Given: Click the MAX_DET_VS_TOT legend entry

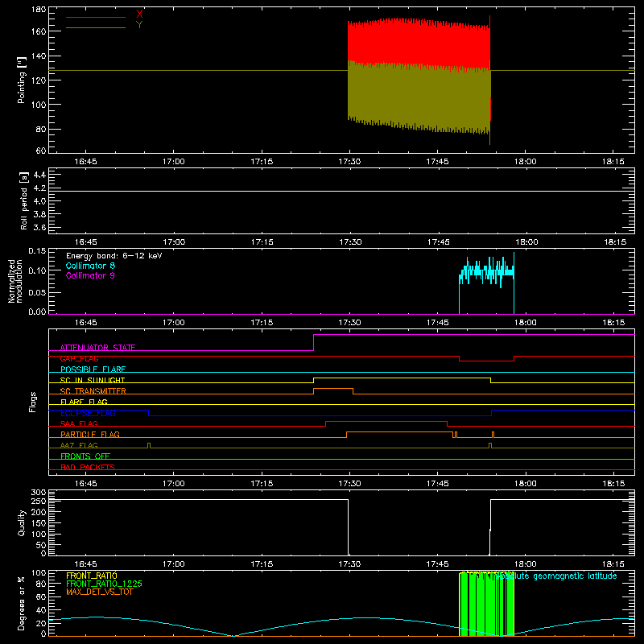Looking at the screenshot, I should point(100,592).
